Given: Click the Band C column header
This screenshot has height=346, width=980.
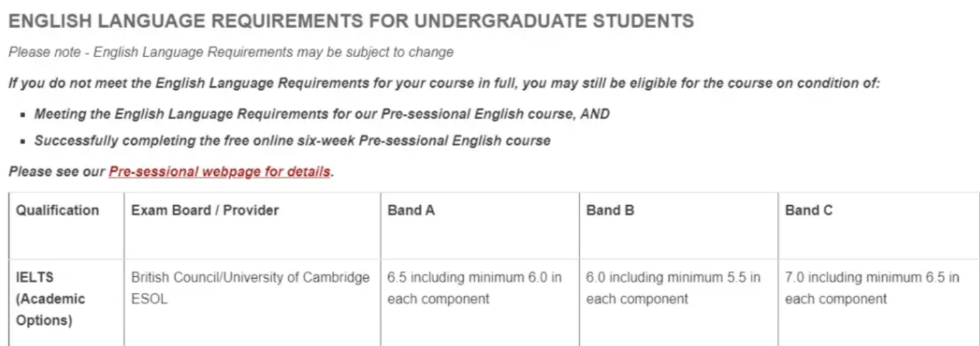Looking at the screenshot, I should [x=808, y=210].
